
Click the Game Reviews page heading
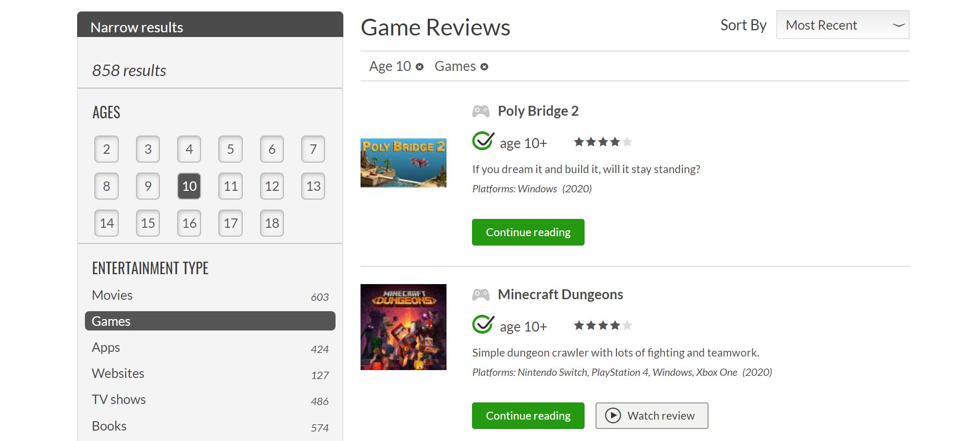pos(436,27)
